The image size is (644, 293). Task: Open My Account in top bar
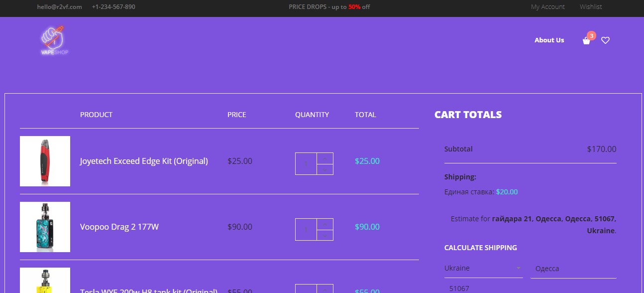pyautogui.click(x=548, y=7)
